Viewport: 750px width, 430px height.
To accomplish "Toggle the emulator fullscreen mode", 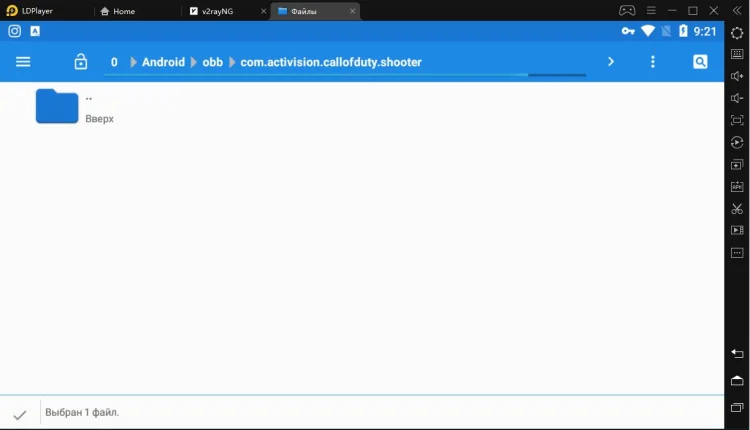I will [x=737, y=120].
